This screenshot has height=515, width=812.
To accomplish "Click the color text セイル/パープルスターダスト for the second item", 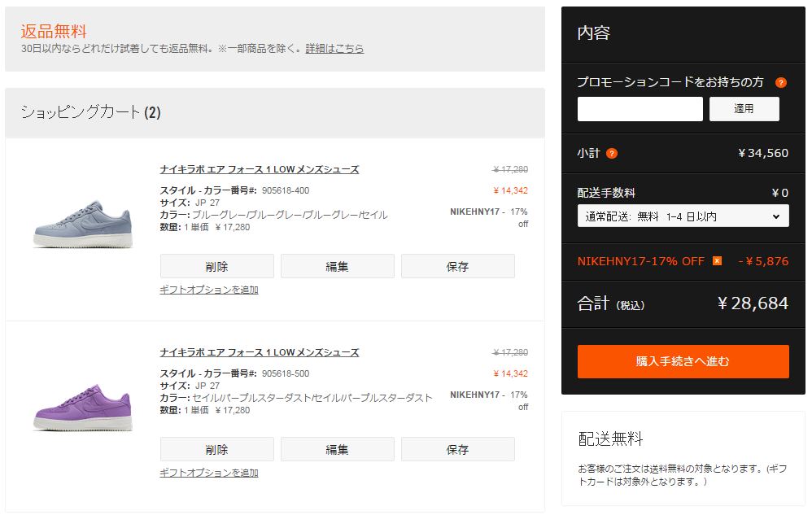I will tap(312, 398).
